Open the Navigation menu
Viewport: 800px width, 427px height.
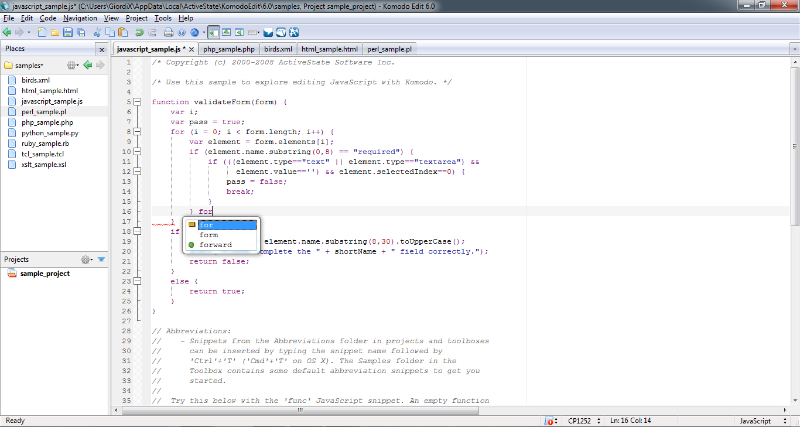[x=80, y=18]
